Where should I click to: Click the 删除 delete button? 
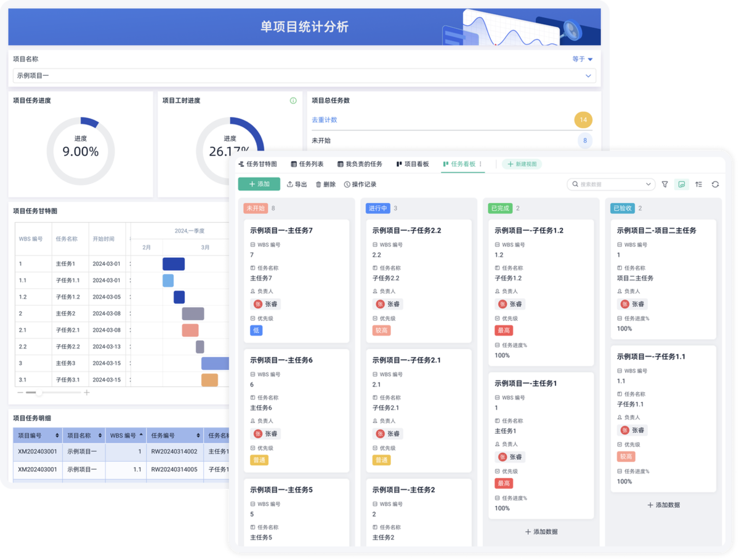pyautogui.click(x=326, y=184)
